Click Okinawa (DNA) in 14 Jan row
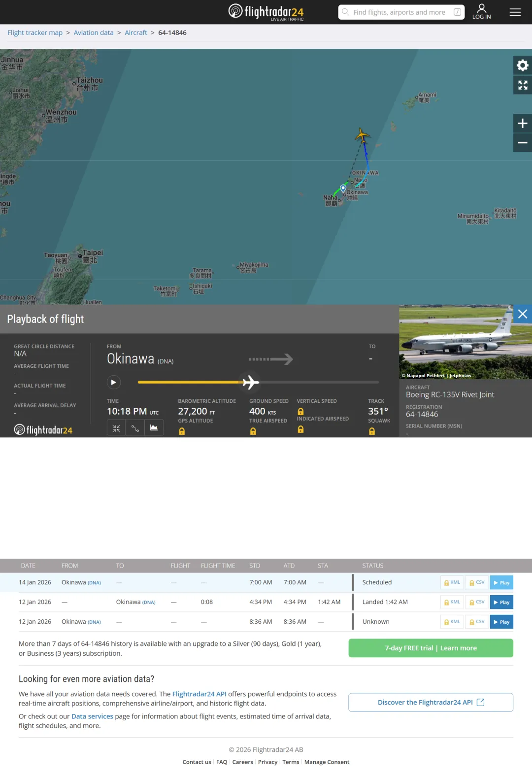532x781 pixels. (81, 582)
